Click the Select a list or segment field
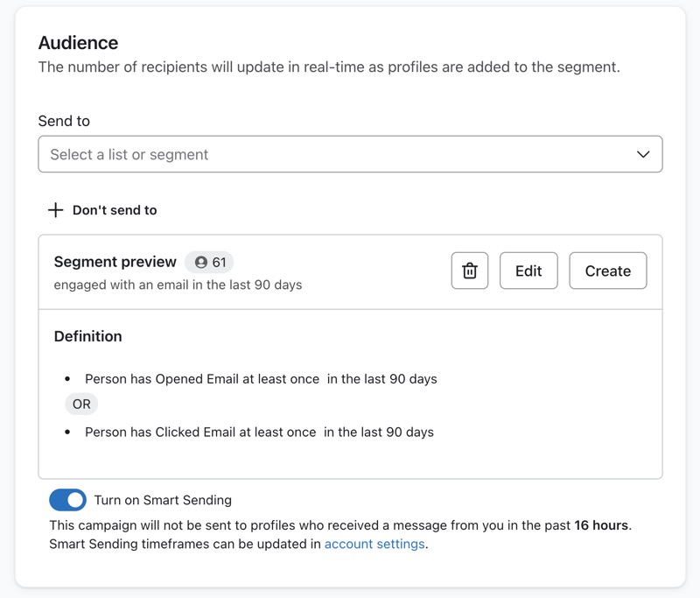This screenshot has height=598, width=700. click(x=332, y=154)
